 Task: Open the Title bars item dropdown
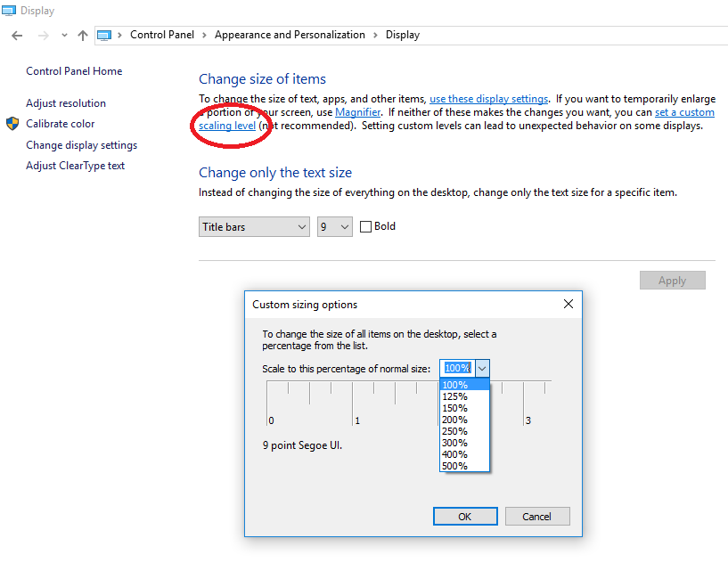point(254,227)
